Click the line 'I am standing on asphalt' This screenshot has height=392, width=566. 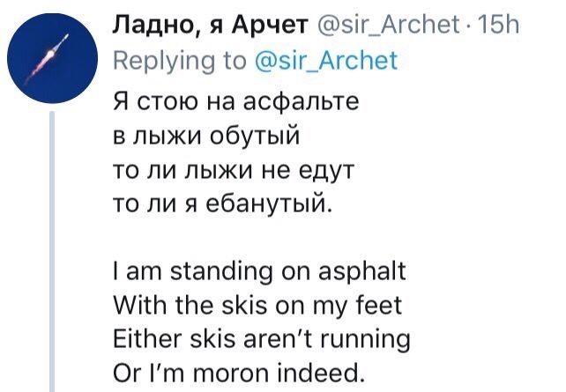point(260,270)
